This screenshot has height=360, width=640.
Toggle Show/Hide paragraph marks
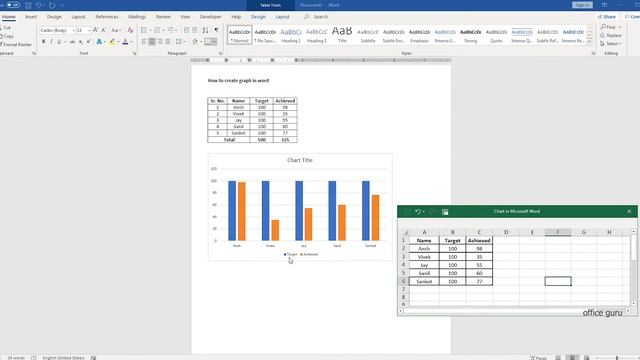coord(216,30)
